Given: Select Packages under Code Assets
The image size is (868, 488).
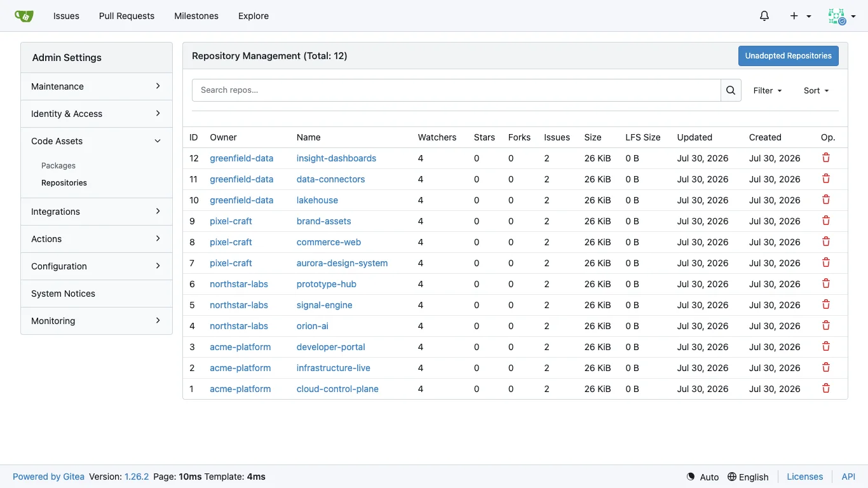Looking at the screenshot, I should pyautogui.click(x=58, y=165).
